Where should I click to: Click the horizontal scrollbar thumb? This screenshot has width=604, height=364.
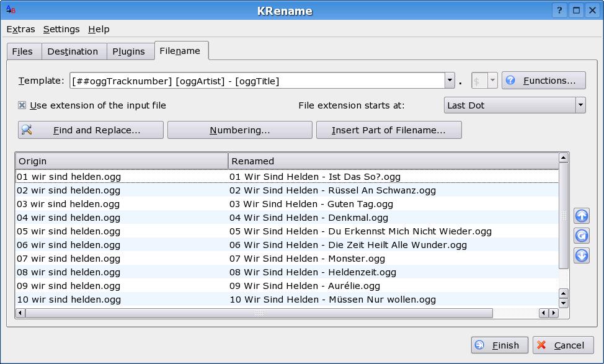[259, 313]
